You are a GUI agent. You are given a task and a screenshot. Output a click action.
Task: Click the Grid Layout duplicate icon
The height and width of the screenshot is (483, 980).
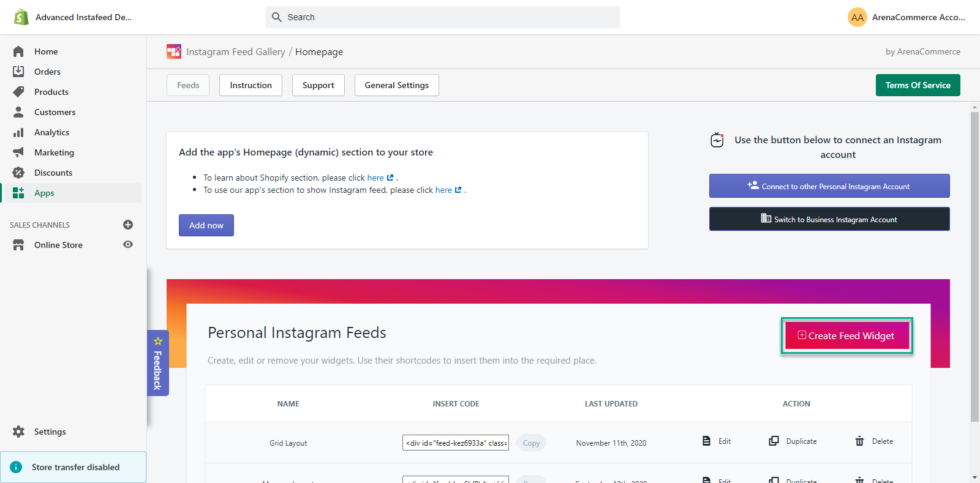point(774,441)
